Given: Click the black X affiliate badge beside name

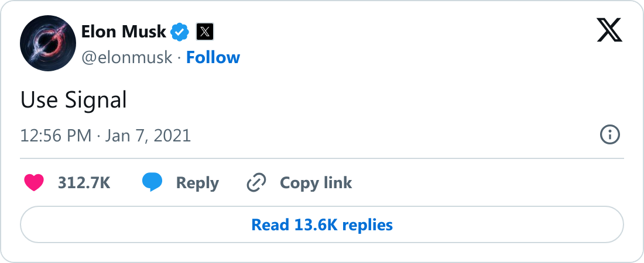Looking at the screenshot, I should 205,32.
